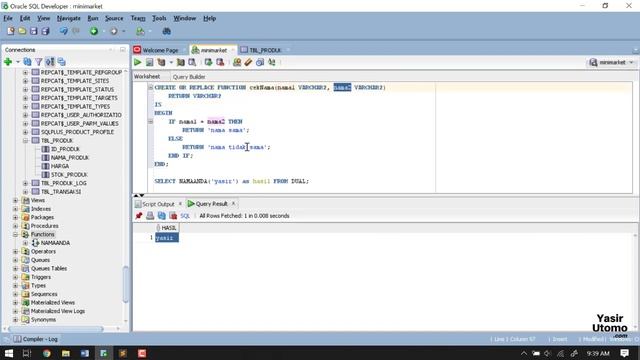Viewport: 640px width, 360px height.
Task: Pin the query result with red pin
Action: (x=139, y=216)
